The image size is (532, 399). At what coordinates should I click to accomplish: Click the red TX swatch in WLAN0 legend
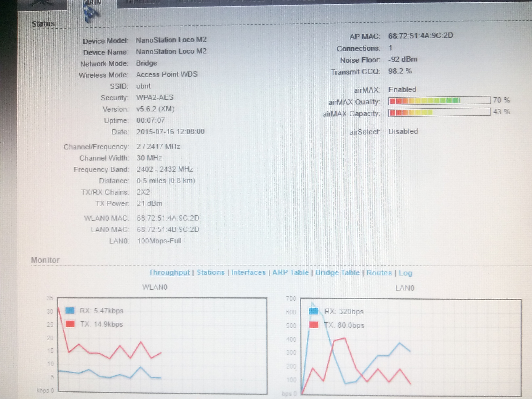pyautogui.click(x=70, y=324)
